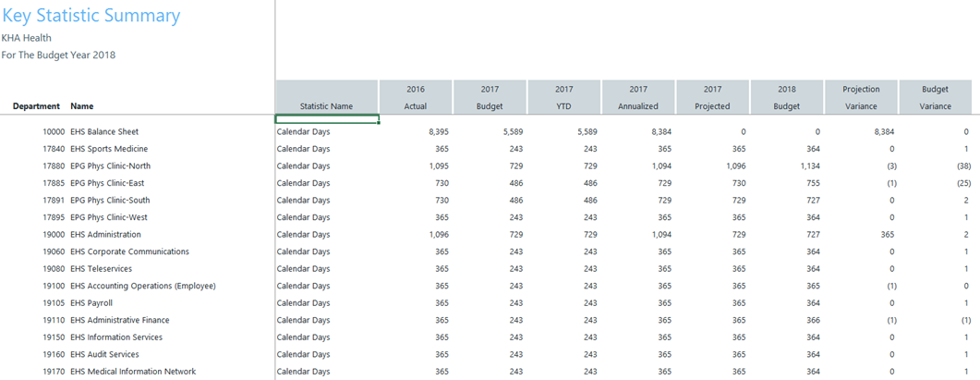Click the Department column label
This screenshot has height=380, width=980.
click(x=36, y=106)
